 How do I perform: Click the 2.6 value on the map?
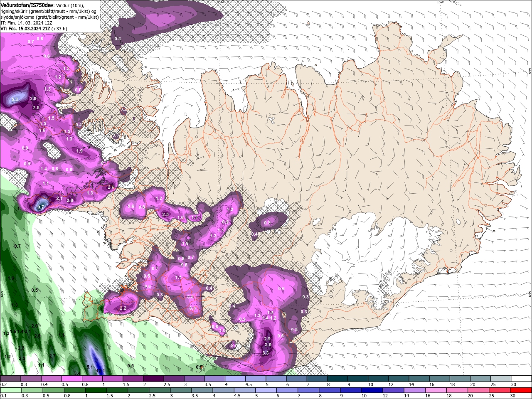pos(111,187)
